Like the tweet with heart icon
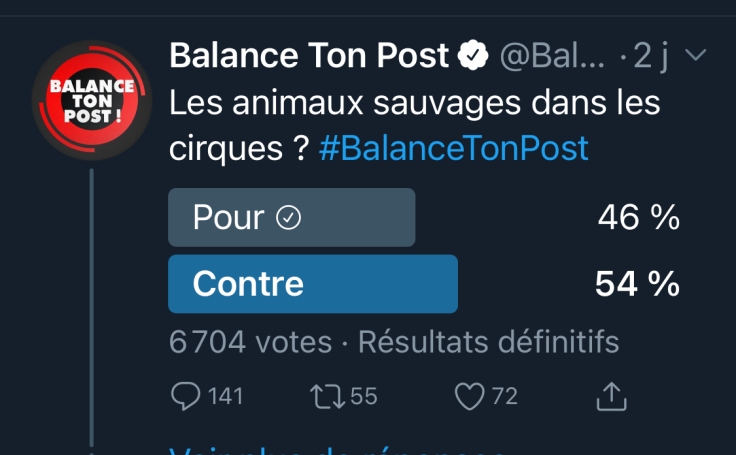The image size is (736, 455). point(469,396)
